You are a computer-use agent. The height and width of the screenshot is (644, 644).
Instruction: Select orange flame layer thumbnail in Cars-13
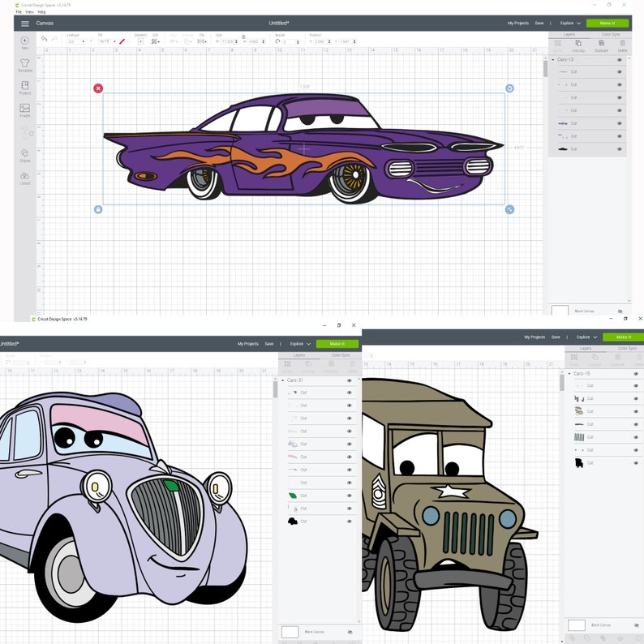click(x=563, y=72)
